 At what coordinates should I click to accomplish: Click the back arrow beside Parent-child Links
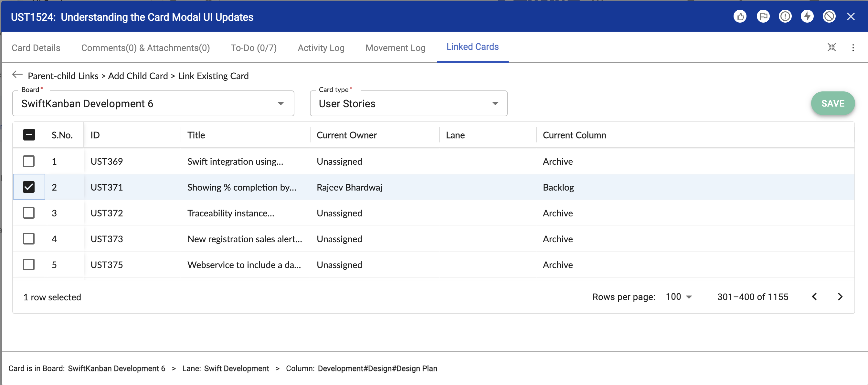click(17, 74)
